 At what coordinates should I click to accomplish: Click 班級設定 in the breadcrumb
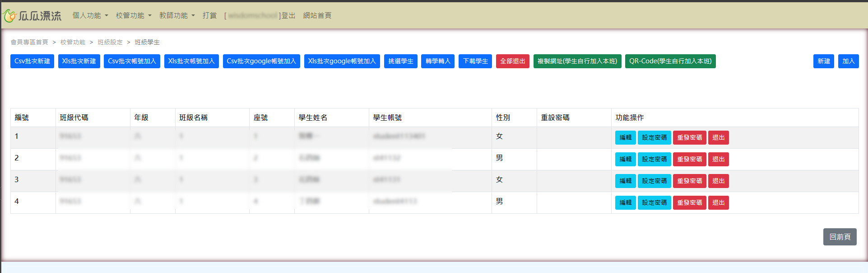(x=110, y=42)
